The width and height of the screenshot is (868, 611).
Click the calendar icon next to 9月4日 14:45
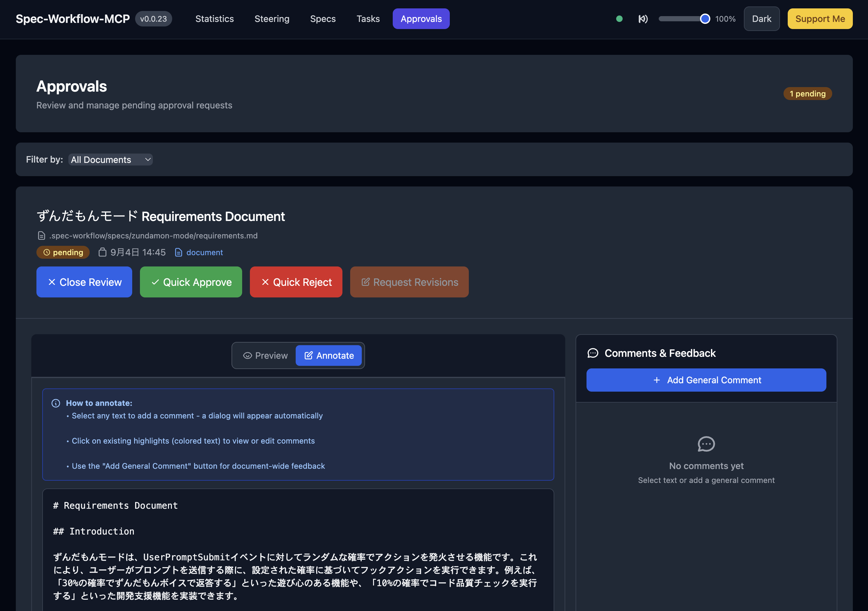click(x=102, y=252)
